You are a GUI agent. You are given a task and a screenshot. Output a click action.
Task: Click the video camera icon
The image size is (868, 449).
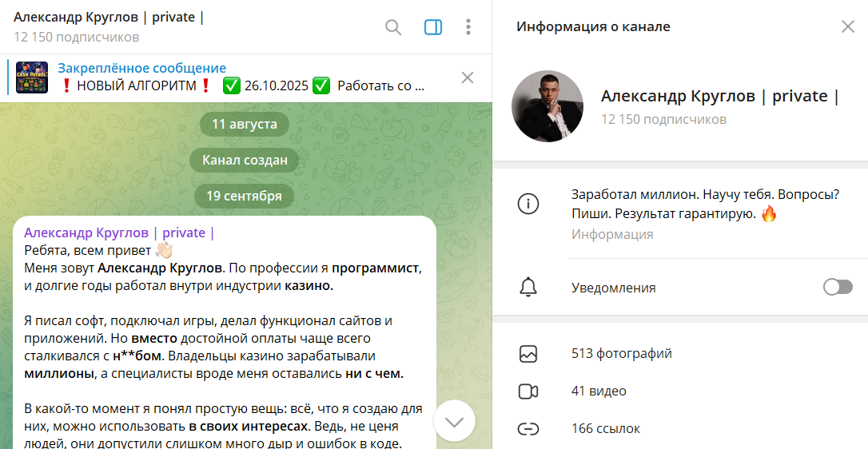[x=528, y=391]
